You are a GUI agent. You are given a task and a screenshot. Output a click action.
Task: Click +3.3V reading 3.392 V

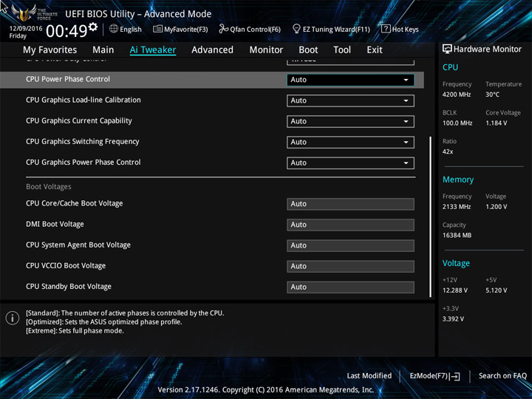tap(453, 319)
